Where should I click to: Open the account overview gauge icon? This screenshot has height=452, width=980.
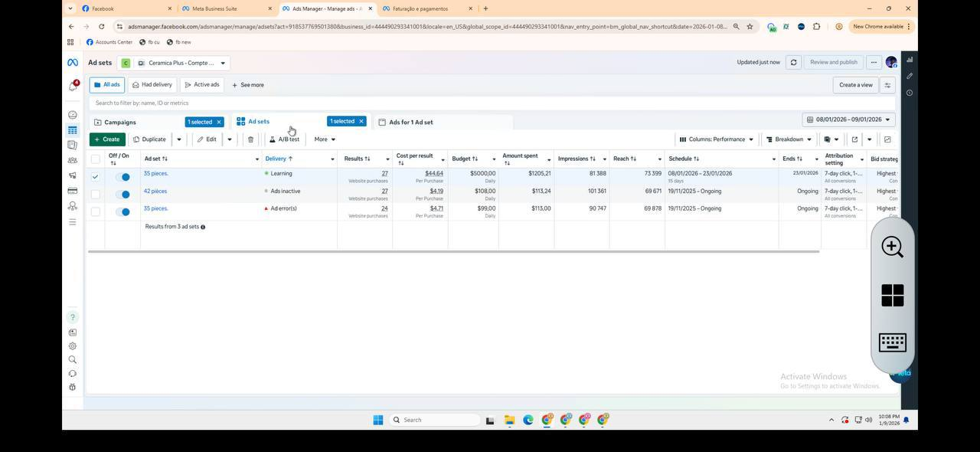(73, 115)
